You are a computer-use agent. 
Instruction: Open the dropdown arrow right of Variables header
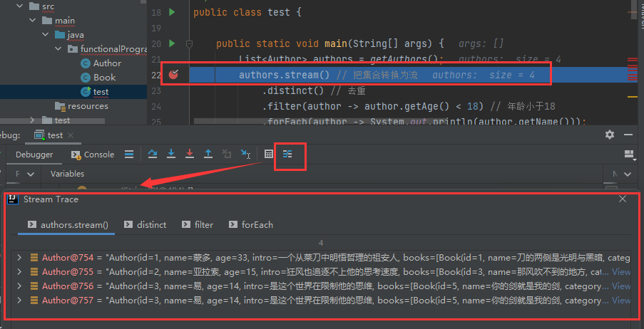(x=628, y=174)
